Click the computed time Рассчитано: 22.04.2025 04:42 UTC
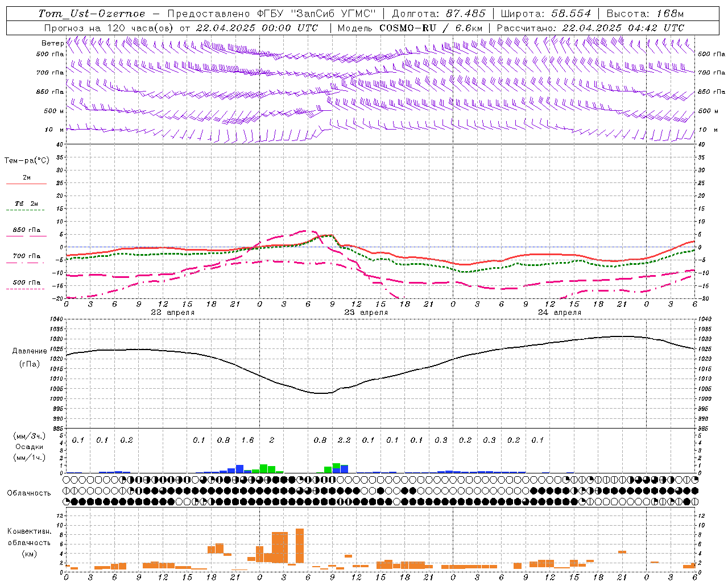Viewport: 728px width, 582px height. pyautogui.click(x=590, y=28)
